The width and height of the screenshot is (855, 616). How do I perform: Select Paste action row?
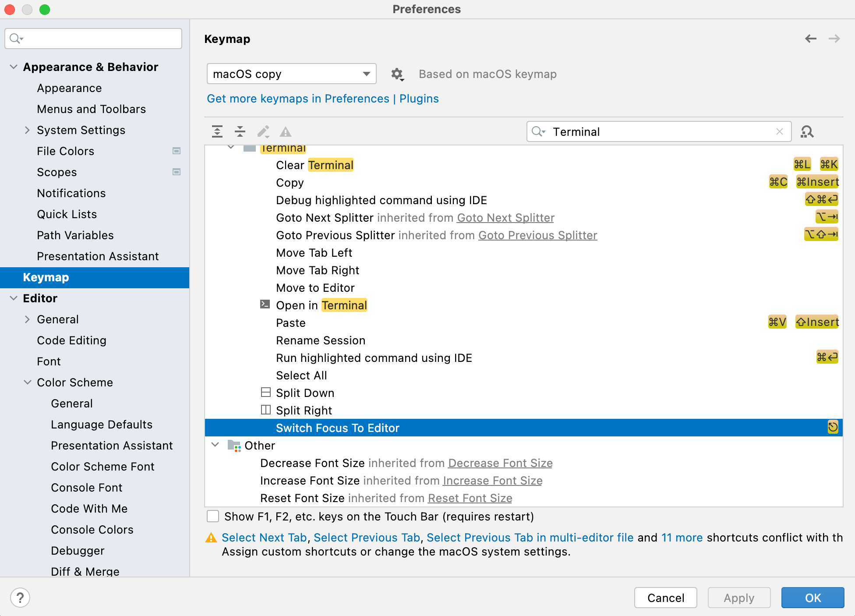(x=524, y=323)
